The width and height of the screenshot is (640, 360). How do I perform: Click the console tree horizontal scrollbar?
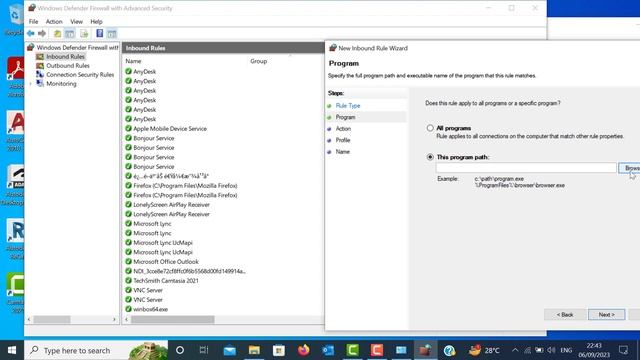click(x=52, y=319)
